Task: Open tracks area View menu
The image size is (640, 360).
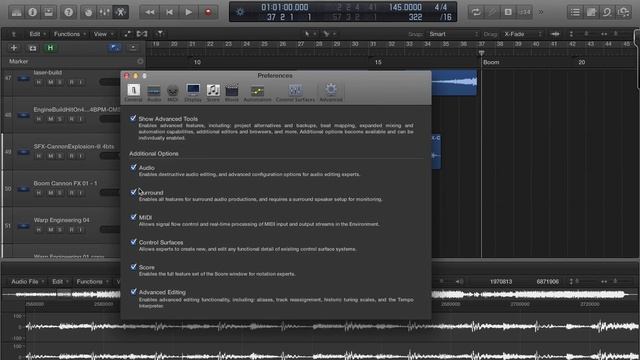Action: (102, 34)
